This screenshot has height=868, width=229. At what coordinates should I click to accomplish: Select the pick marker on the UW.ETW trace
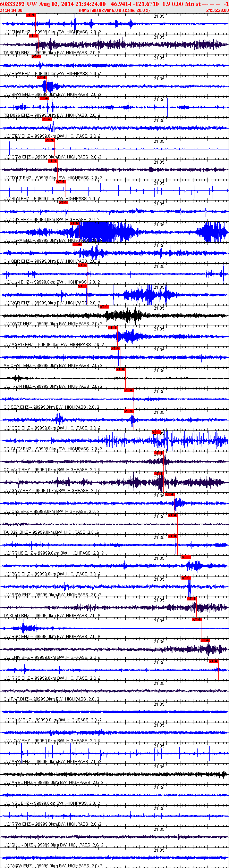(x=47, y=119)
